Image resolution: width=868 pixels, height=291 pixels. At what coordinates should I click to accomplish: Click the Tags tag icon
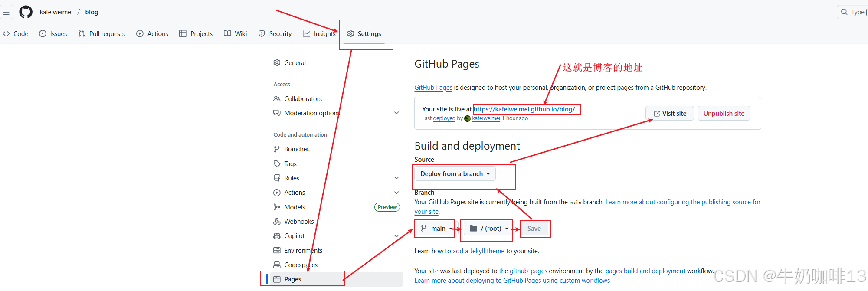pos(277,164)
